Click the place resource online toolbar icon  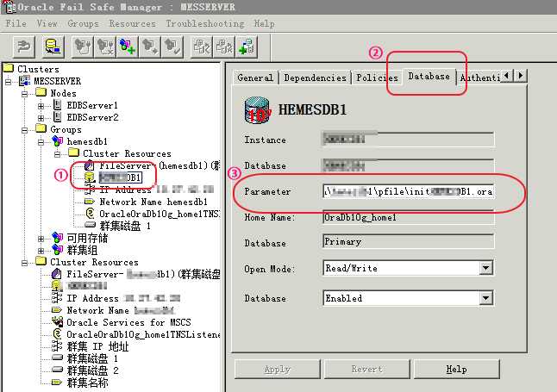(202, 47)
